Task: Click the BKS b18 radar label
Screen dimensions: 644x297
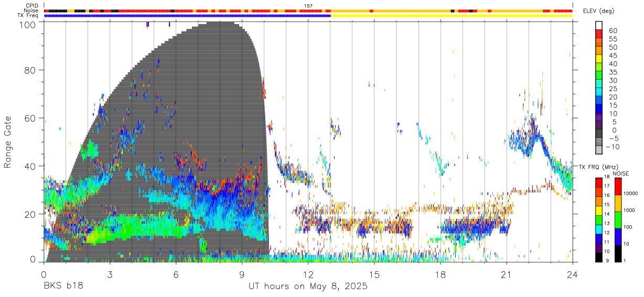Action: [x=63, y=287]
